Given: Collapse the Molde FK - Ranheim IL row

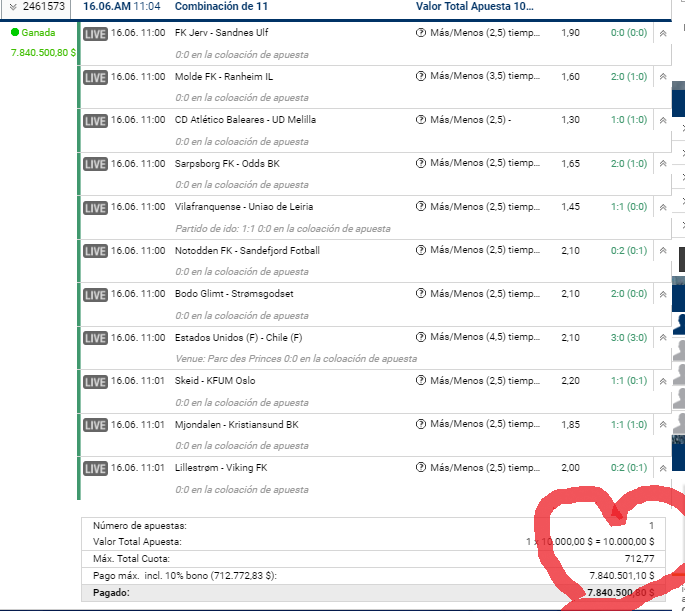Looking at the screenshot, I should click(663, 76).
